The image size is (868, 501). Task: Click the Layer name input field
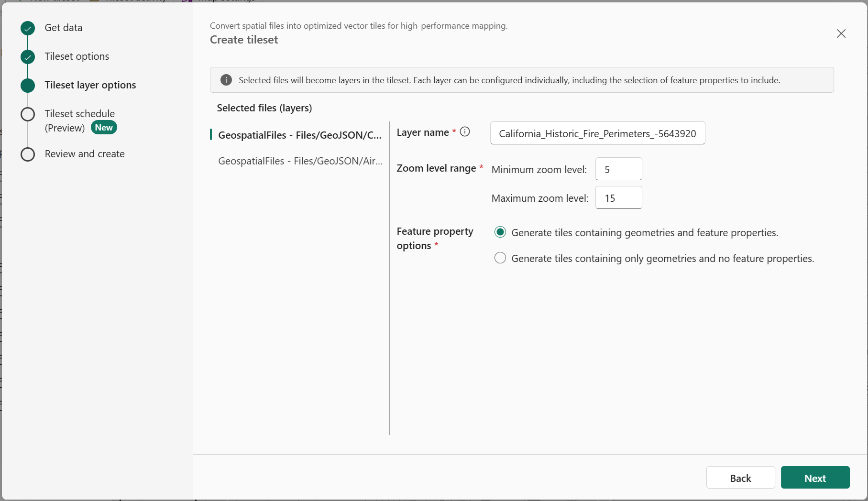tap(597, 133)
